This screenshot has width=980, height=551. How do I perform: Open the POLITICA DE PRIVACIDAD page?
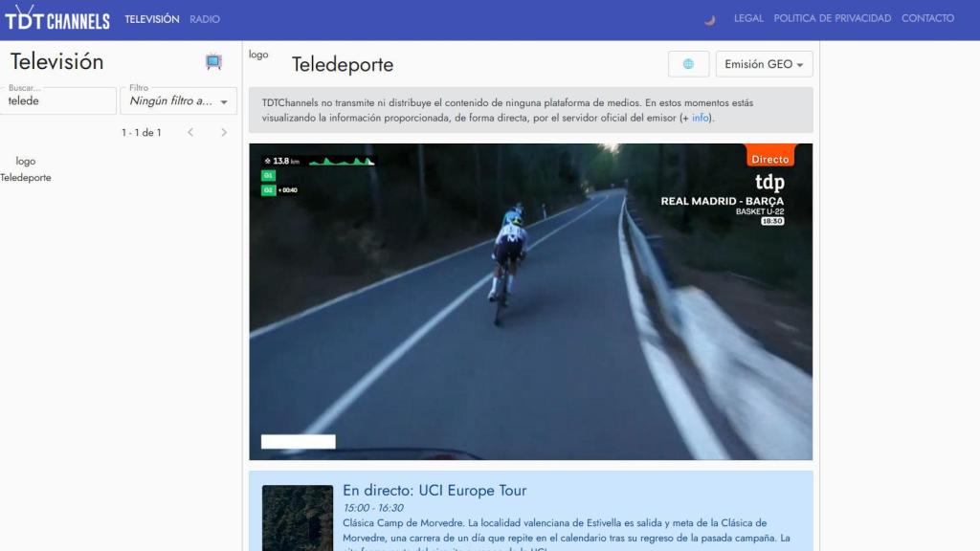[831, 17]
